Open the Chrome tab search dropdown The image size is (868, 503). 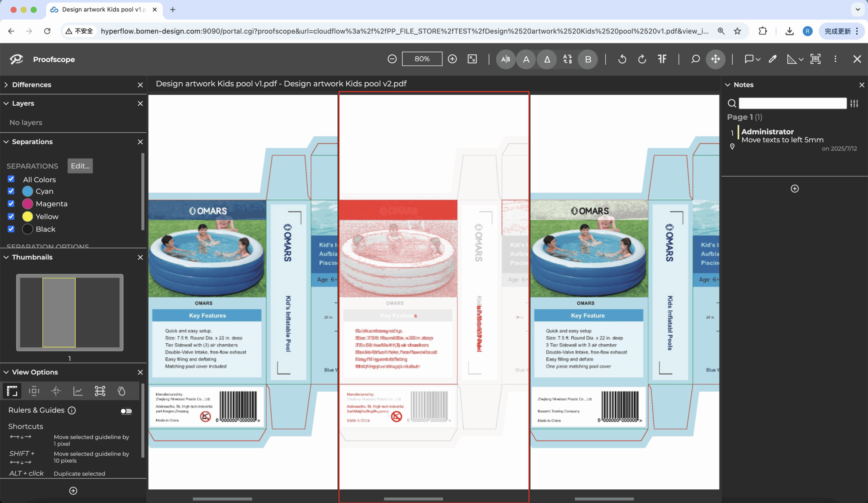[x=858, y=9]
